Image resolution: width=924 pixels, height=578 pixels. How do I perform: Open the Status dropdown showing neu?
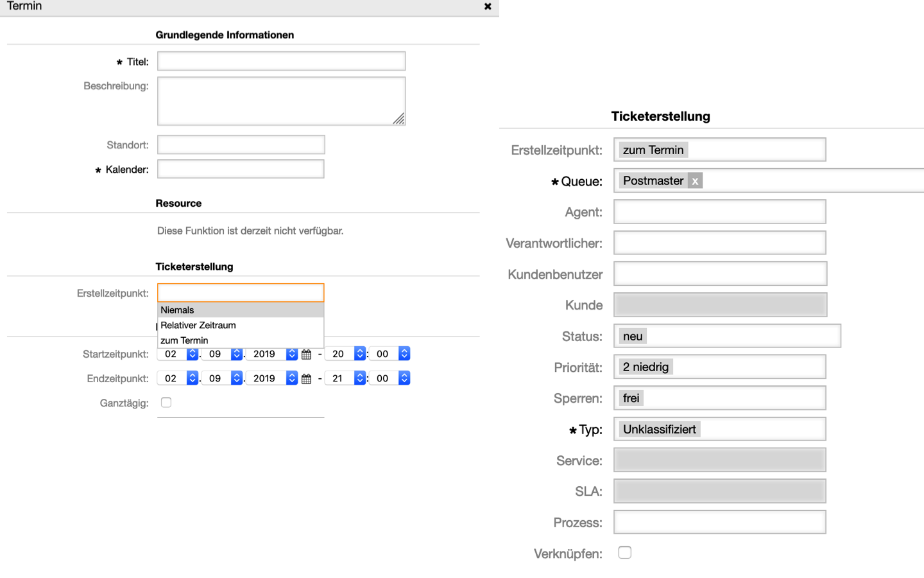click(x=727, y=337)
